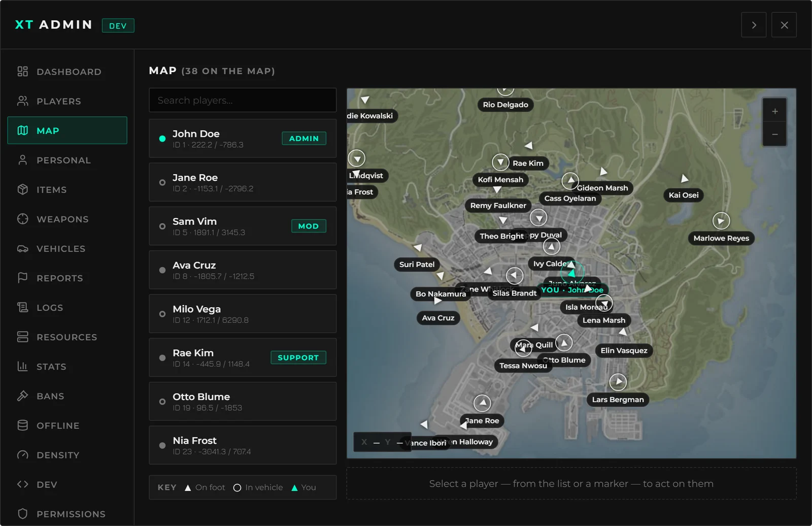The height and width of the screenshot is (526, 812).
Task: Click the Gideon Marsh map label
Action: tap(602, 188)
